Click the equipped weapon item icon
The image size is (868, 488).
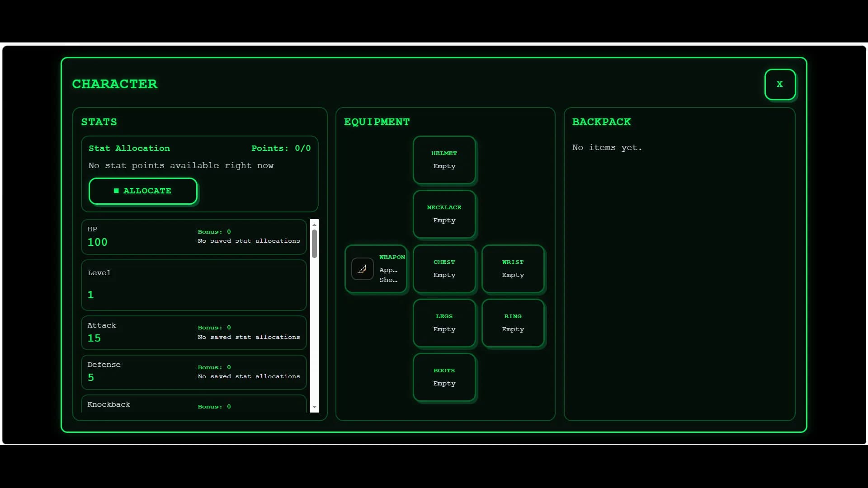click(x=362, y=269)
